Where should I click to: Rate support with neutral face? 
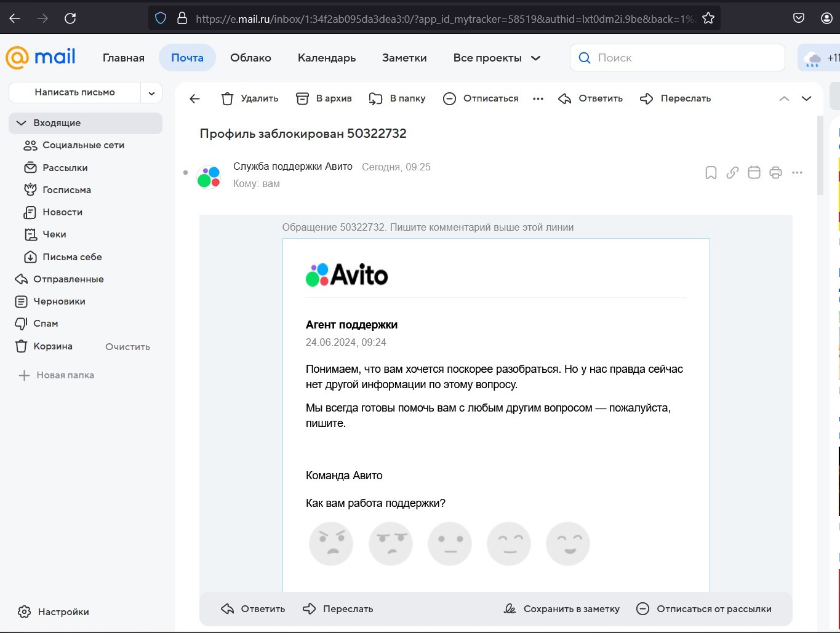pos(450,544)
